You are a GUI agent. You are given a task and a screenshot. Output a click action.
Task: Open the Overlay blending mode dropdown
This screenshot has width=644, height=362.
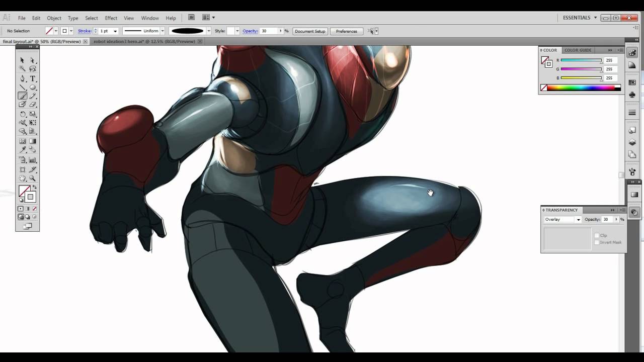pos(562,219)
